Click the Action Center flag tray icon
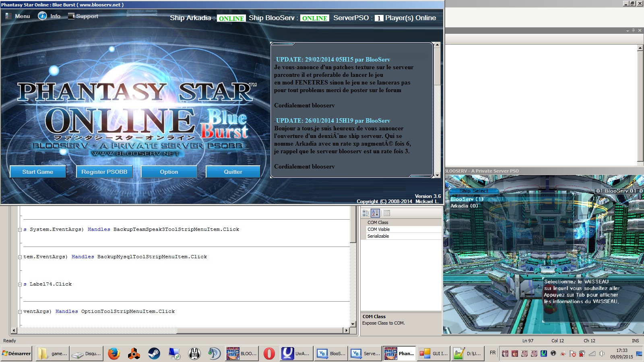 pyautogui.click(x=572, y=354)
